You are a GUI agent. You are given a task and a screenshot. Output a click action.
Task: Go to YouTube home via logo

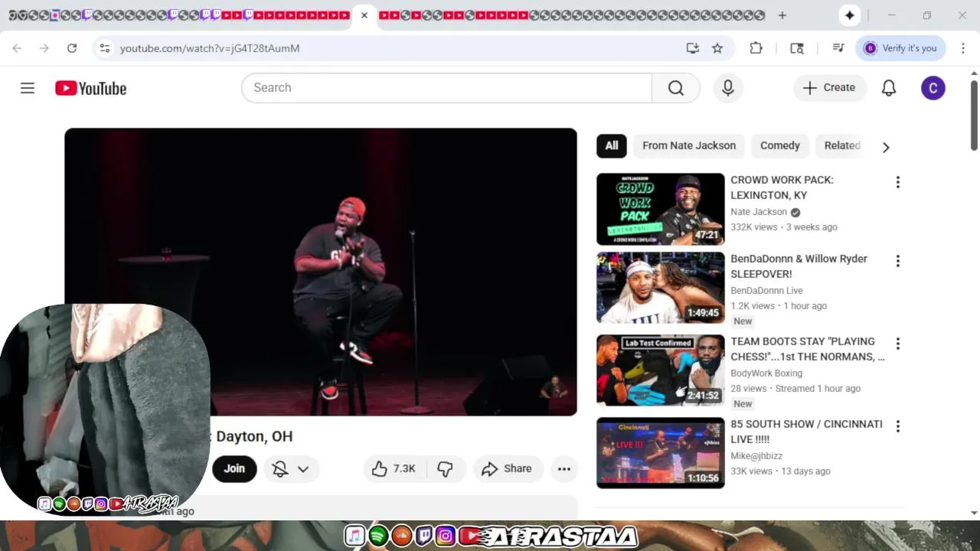90,88
